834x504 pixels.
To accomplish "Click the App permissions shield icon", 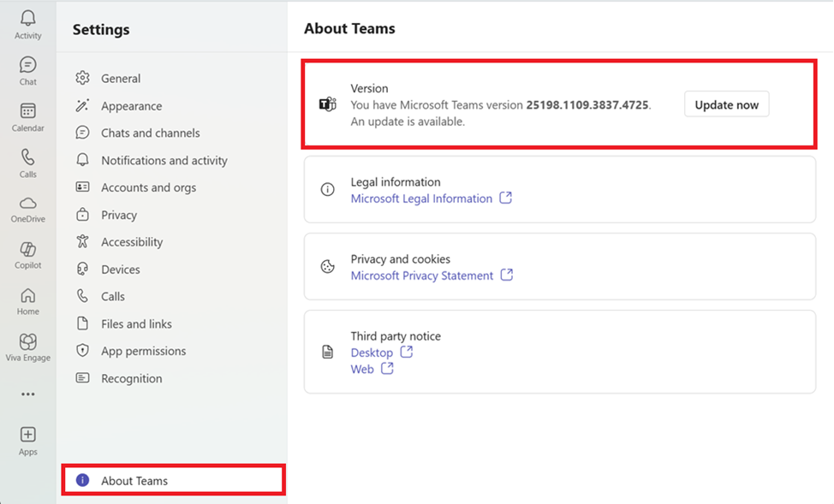I will pyautogui.click(x=82, y=350).
